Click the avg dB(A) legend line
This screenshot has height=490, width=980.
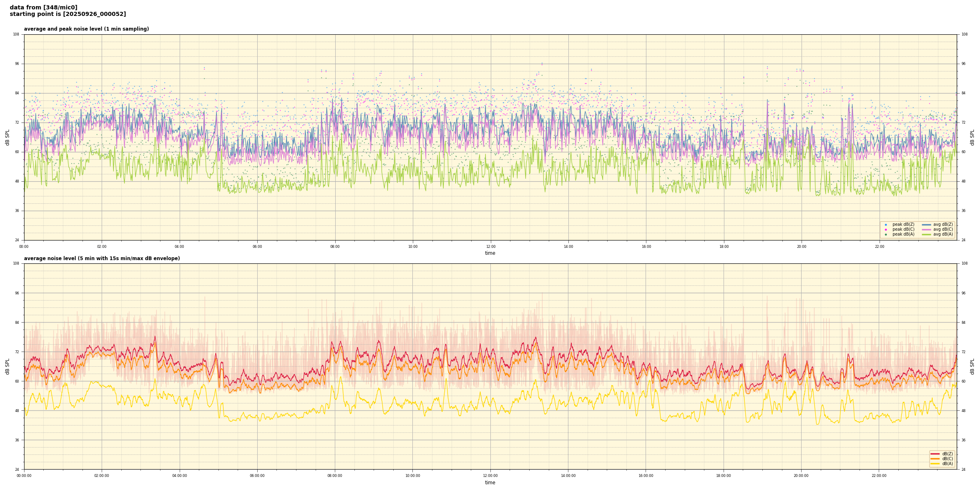point(926,234)
